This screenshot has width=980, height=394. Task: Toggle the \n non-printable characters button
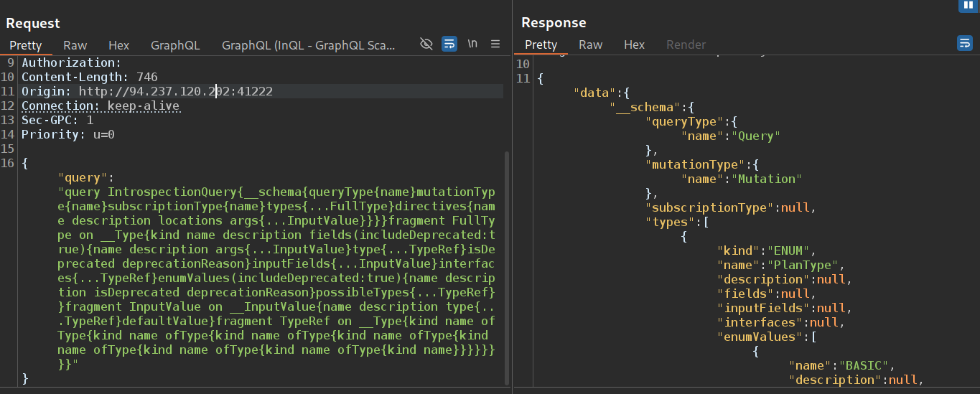(472, 44)
